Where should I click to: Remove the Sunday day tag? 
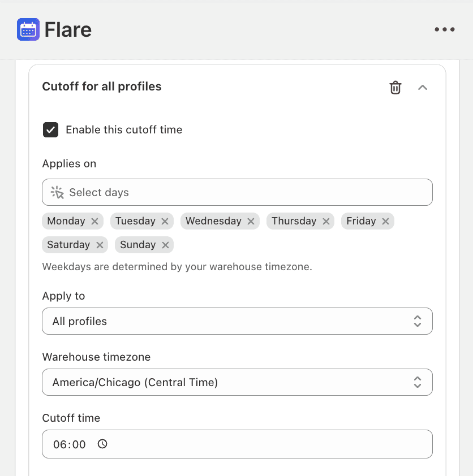[165, 245]
